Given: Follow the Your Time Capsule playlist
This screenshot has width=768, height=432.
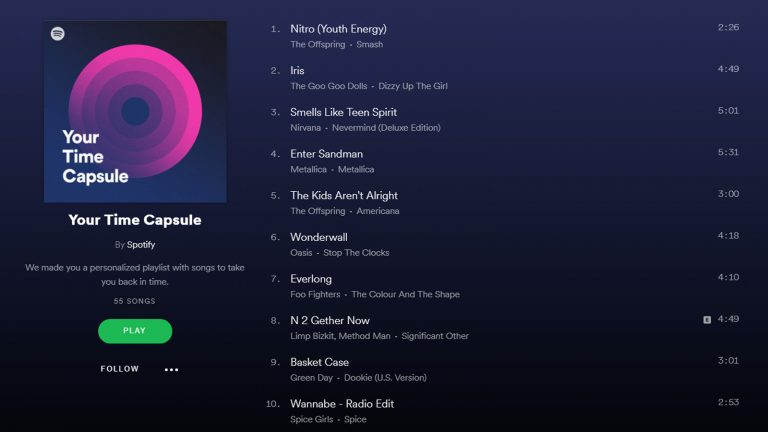Looking at the screenshot, I should [120, 369].
